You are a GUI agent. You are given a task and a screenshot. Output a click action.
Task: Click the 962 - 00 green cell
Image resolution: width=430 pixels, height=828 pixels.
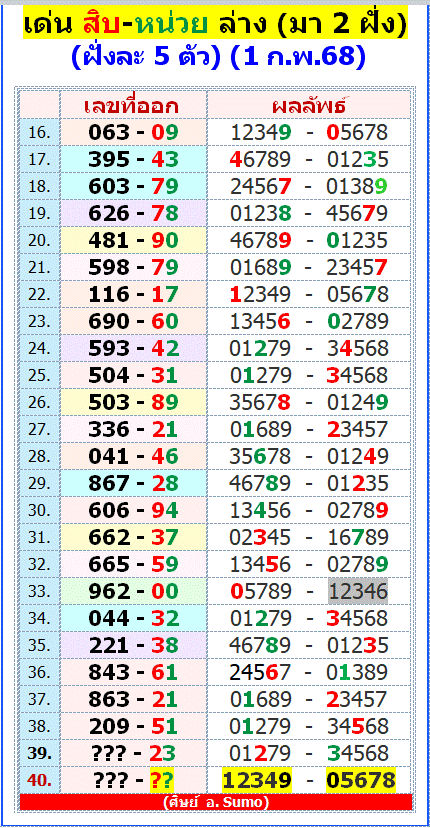click(x=133, y=591)
